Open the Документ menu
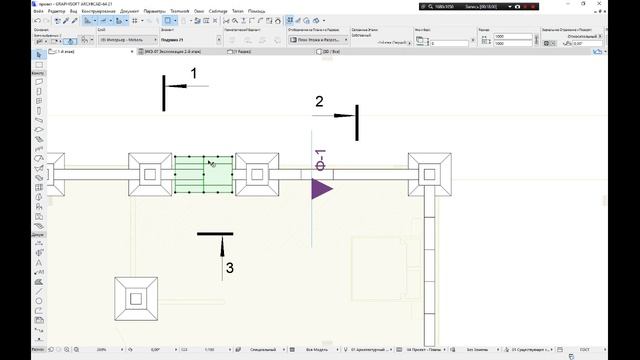The width and height of the screenshot is (640, 360). coord(129,11)
